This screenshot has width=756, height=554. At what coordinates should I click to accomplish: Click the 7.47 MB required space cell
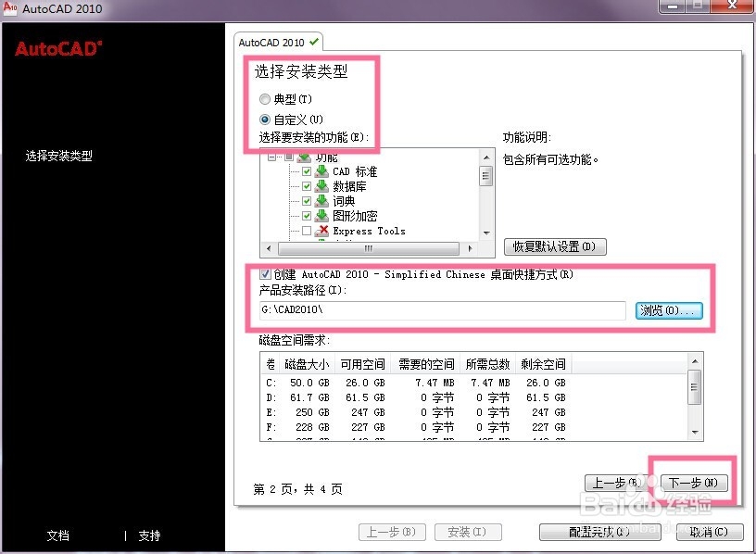[435, 383]
